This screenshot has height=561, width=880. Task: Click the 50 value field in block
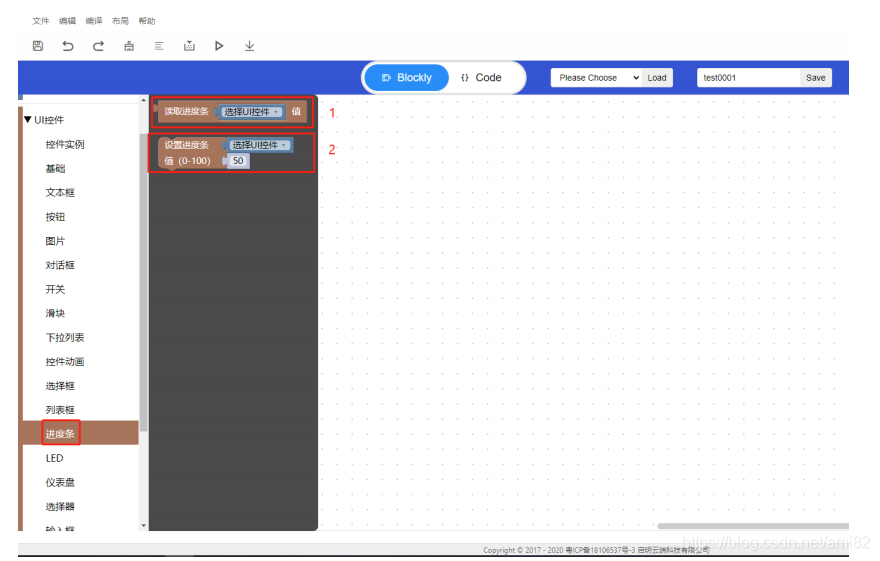coord(238,161)
